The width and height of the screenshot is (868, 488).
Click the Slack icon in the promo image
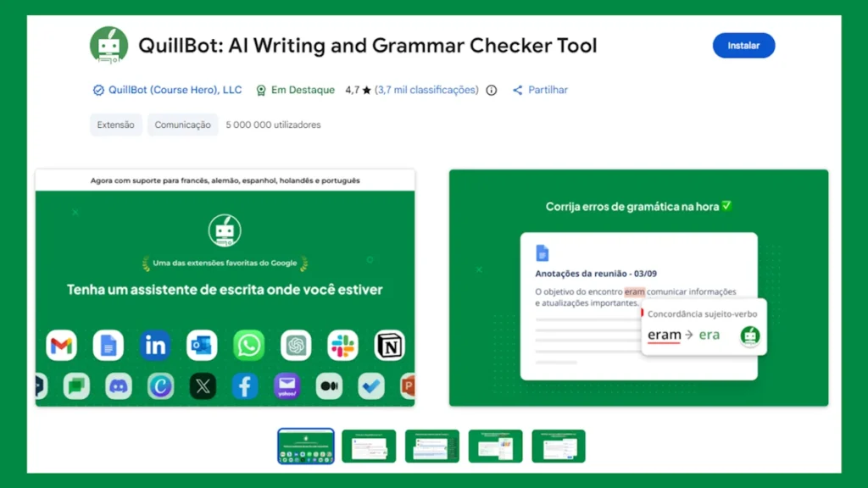tap(342, 345)
